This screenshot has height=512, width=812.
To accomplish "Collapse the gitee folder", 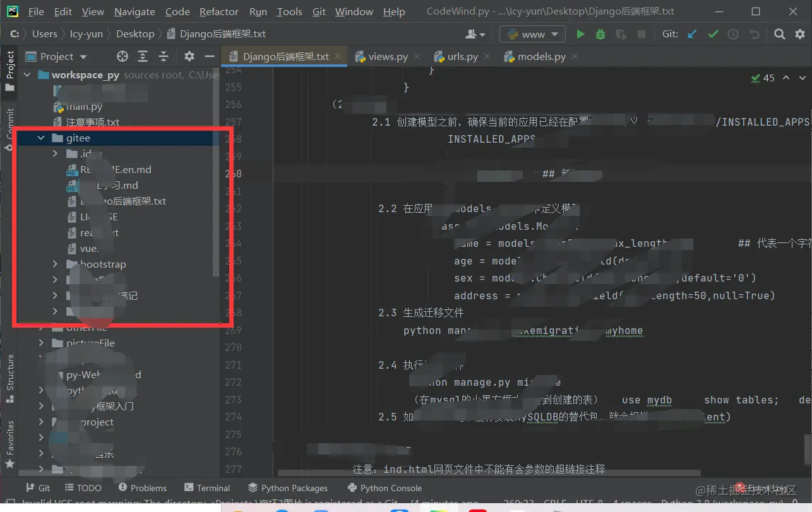I will [41, 138].
